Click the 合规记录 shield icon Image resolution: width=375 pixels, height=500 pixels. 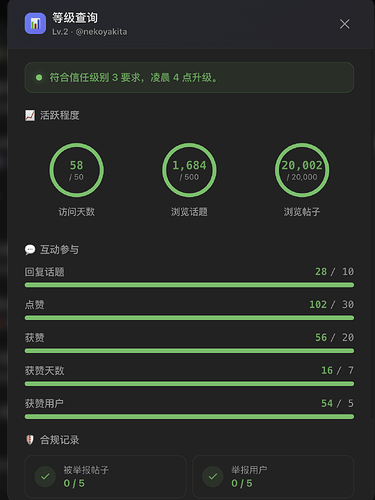click(x=30, y=440)
